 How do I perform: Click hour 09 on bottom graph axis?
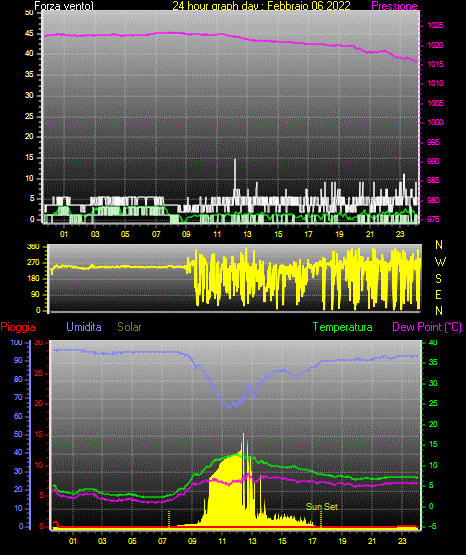tap(192, 541)
